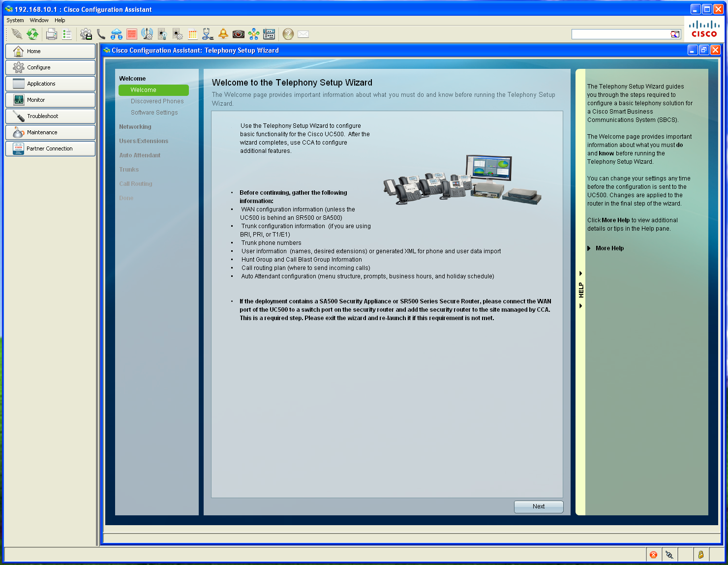Click the padlock status bar icon

700,555
